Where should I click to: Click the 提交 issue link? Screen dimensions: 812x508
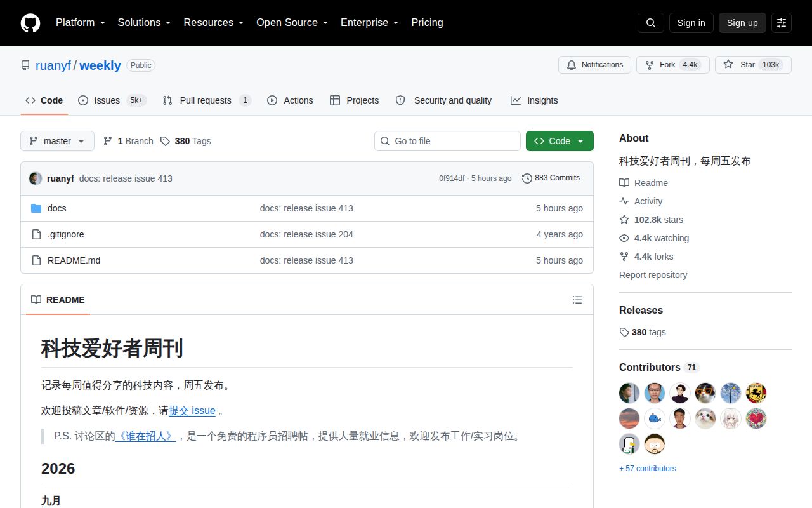[192, 410]
